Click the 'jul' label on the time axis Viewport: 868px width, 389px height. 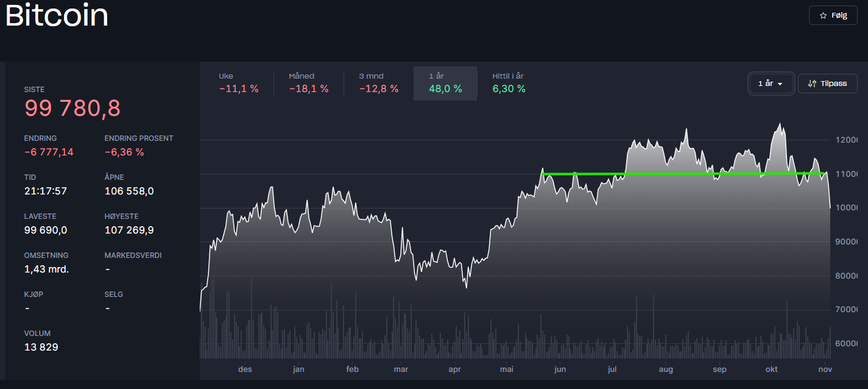click(x=612, y=369)
